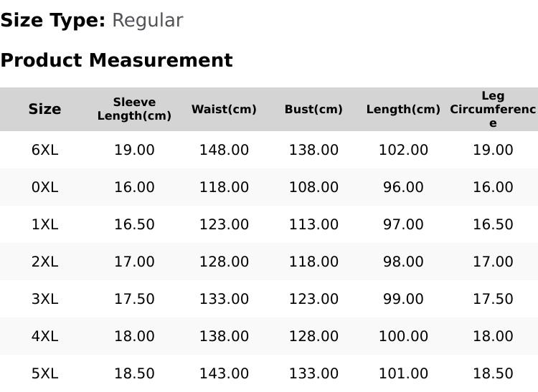Click the 5XL size row label

point(44,373)
